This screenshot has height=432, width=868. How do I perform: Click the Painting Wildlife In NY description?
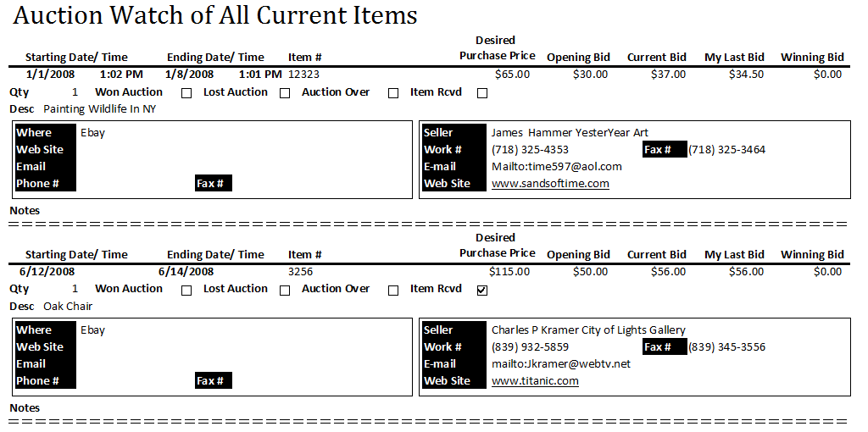[x=100, y=109]
